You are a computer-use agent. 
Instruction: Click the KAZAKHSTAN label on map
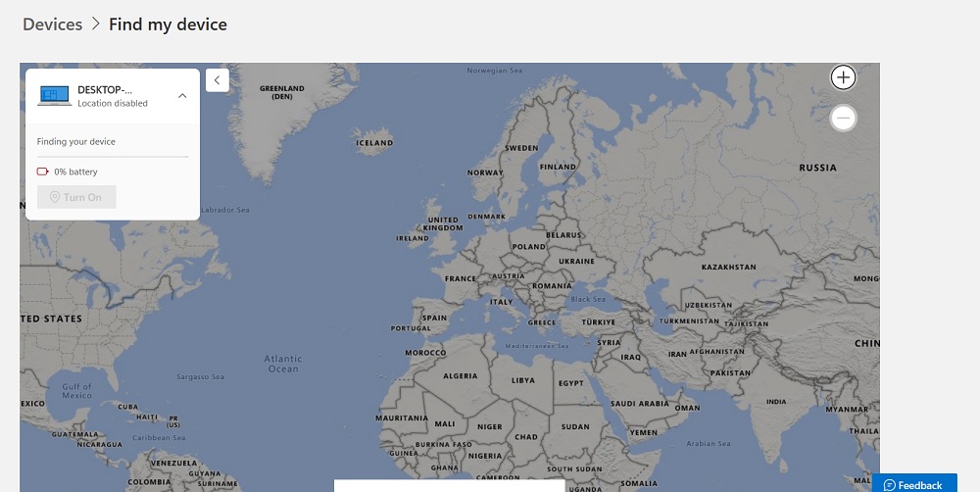[x=729, y=267]
